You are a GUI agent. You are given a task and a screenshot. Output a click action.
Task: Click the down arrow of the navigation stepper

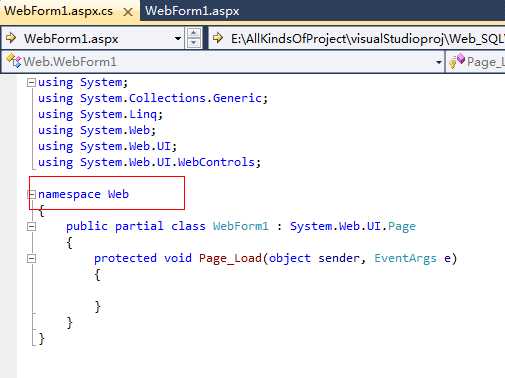[194, 44]
